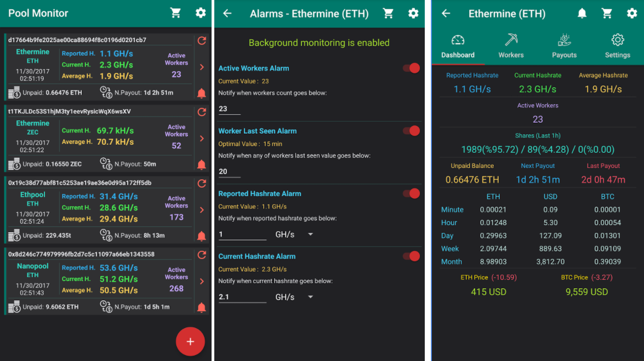Select wallet address 0x8d246c774979996fb2d7c5c11097a66eb1343558

81,254
